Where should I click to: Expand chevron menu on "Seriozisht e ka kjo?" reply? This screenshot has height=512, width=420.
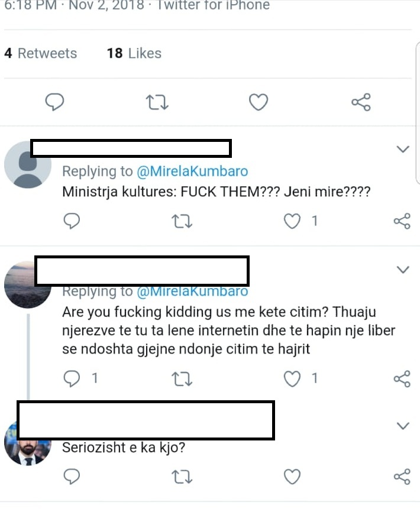pos(403,426)
